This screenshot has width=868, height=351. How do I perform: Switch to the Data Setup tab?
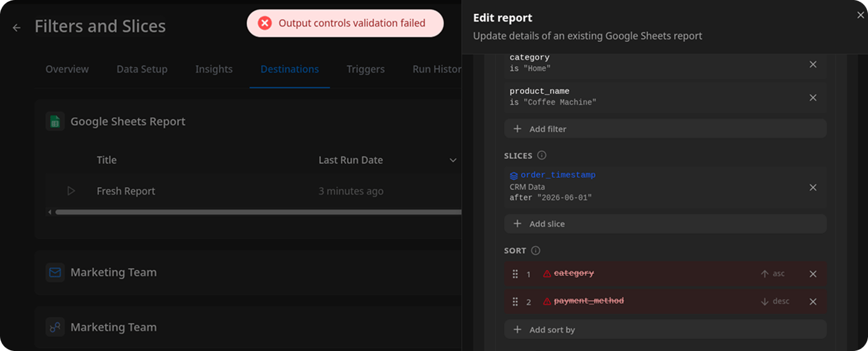click(x=142, y=69)
